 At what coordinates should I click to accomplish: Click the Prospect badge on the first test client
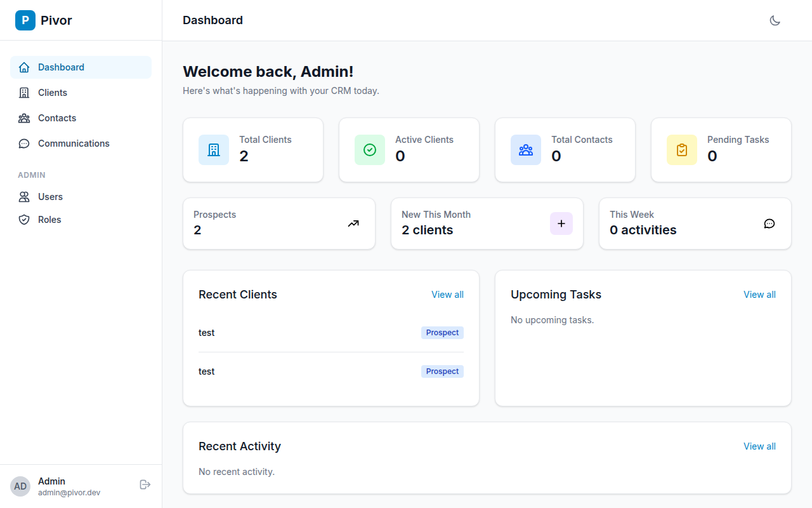[x=442, y=332]
